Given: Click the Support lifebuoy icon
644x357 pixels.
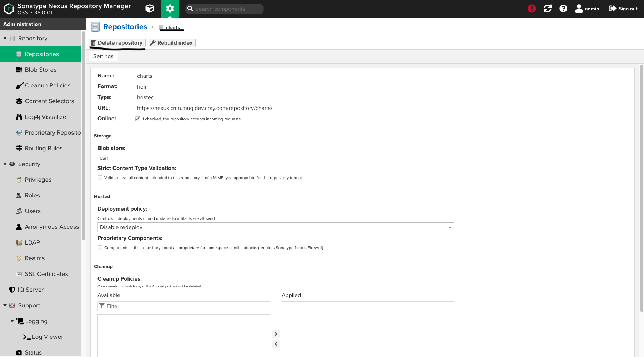Looking at the screenshot, I should (x=12, y=305).
